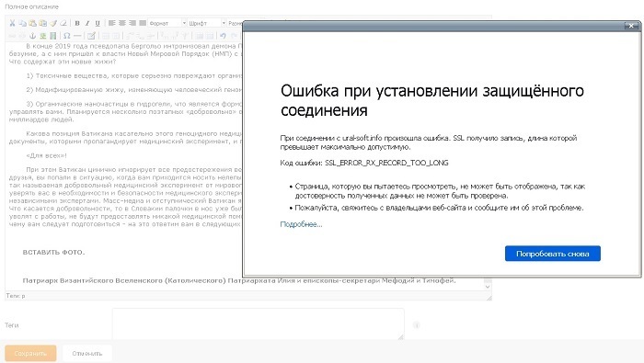644x363 pixels.
Task: Undo the last edit with the arrow icon
Action: (223, 36)
